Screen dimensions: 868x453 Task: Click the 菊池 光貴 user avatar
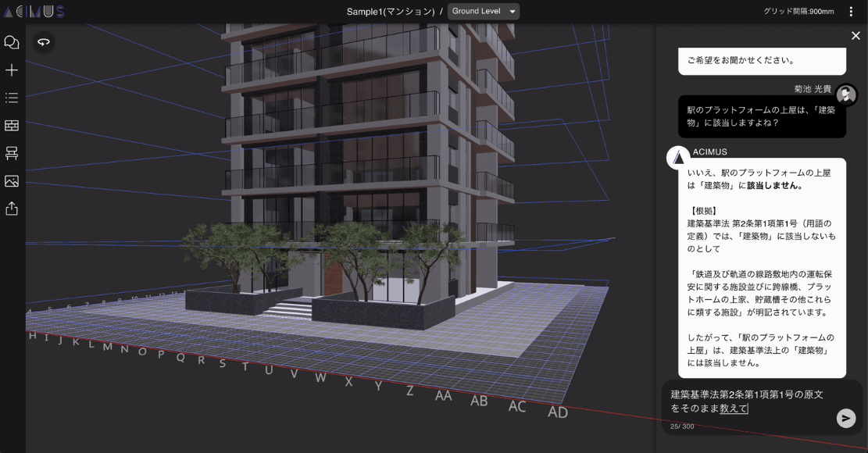846,96
